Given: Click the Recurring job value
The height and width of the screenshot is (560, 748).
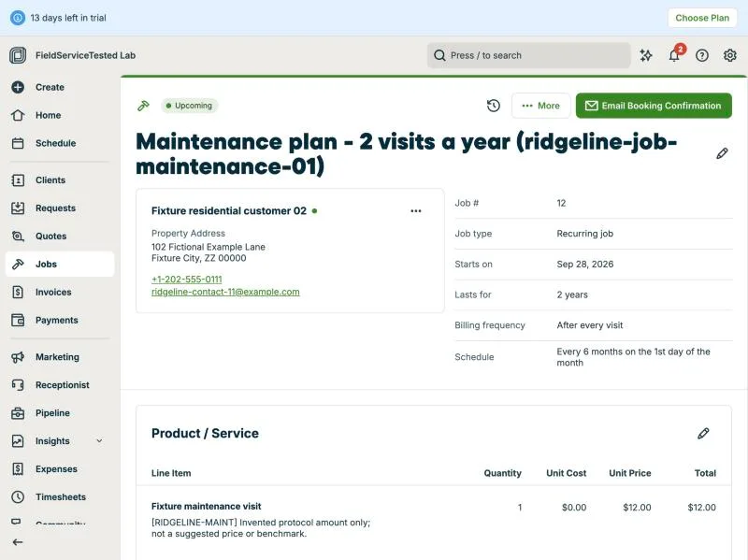Looking at the screenshot, I should point(585,234).
